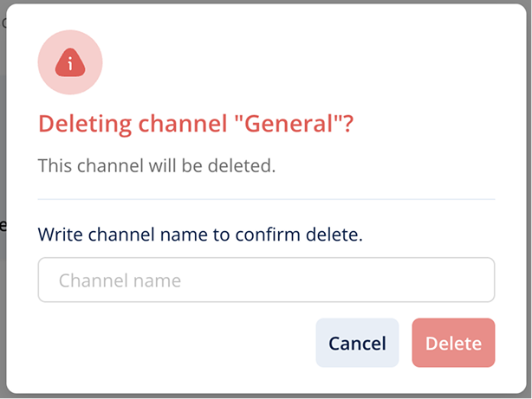Click the 'Channel name' placeholder text

pyautogui.click(x=120, y=280)
